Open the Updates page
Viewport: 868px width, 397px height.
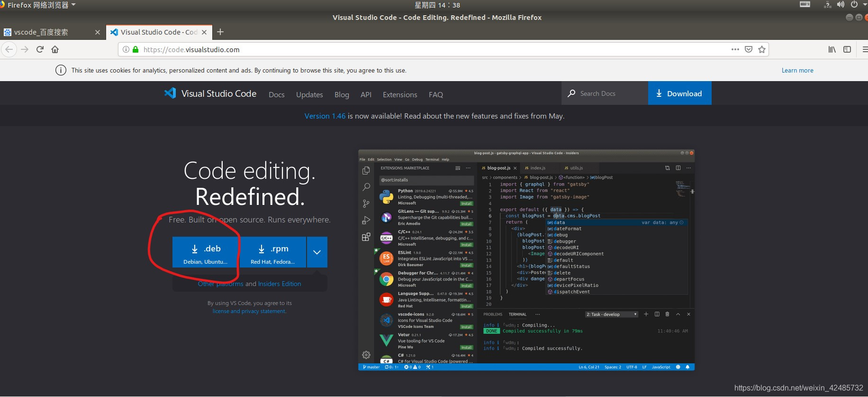[309, 94]
